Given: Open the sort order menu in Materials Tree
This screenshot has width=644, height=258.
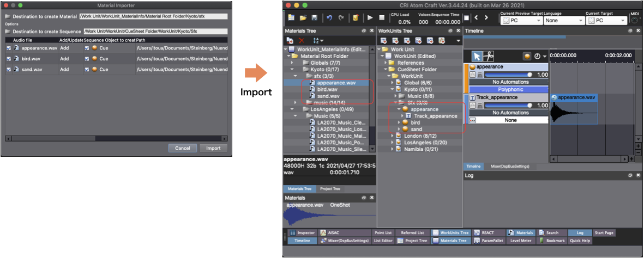Looking at the screenshot, I should click(318, 40).
